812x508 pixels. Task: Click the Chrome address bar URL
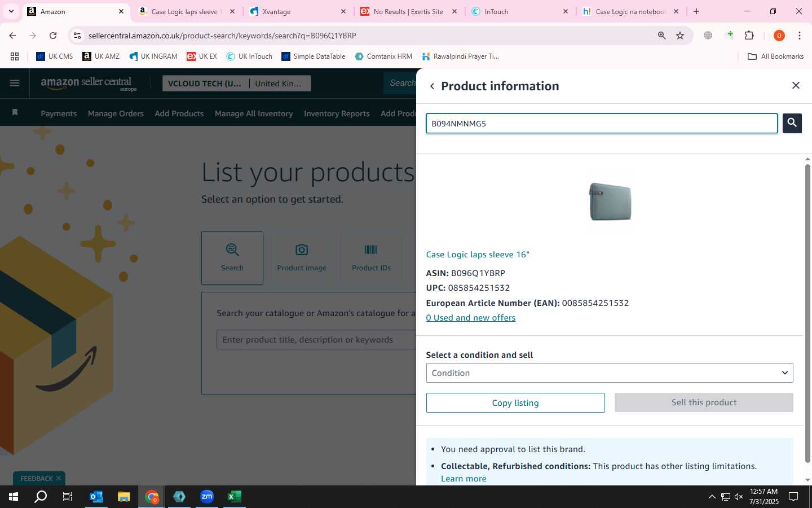pyautogui.click(x=222, y=36)
